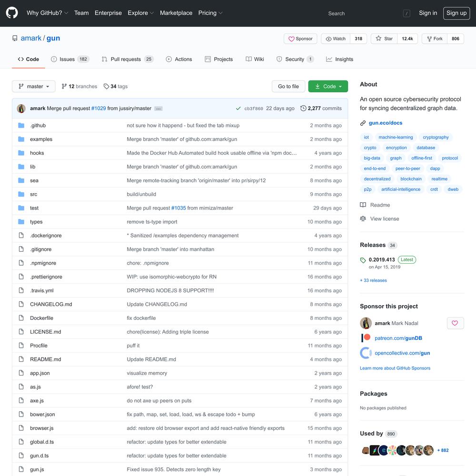This screenshot has height=476, width=476.
Task: Click the Sign in link
Action: coord(428,13)
